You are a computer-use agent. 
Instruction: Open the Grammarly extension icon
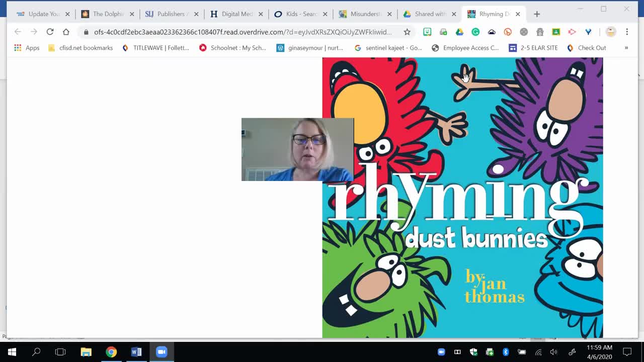point(475,32)
